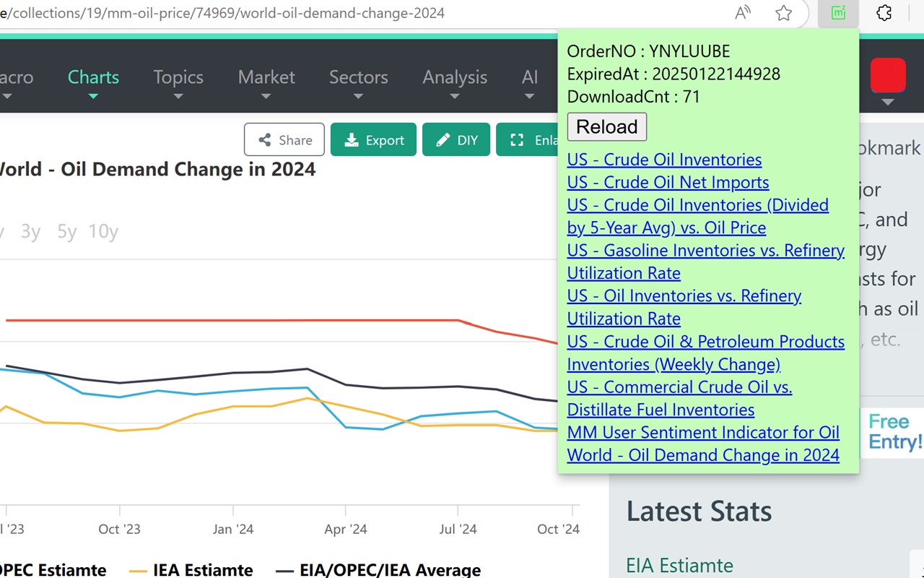Viewport: 924px width, 578px height.
Task: Activate the Read Aloud icon
Action: 743,13
